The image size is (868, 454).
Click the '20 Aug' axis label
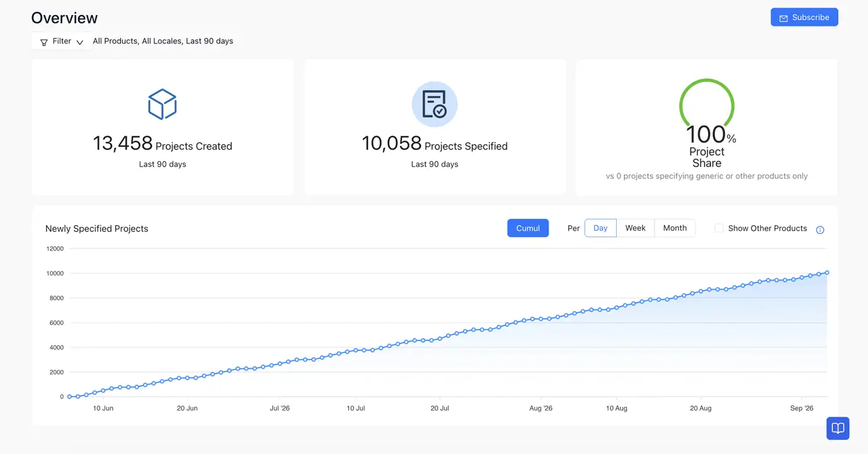point(700,408)
